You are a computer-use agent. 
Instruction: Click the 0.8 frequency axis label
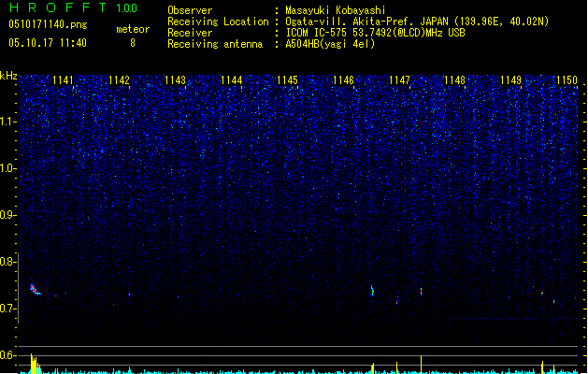(x=7, y=262)
